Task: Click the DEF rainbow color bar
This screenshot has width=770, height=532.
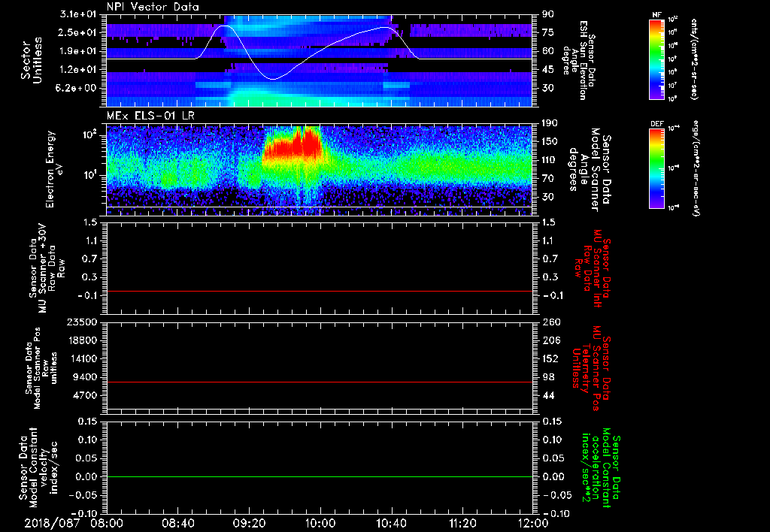Action: tap(656, 168)
